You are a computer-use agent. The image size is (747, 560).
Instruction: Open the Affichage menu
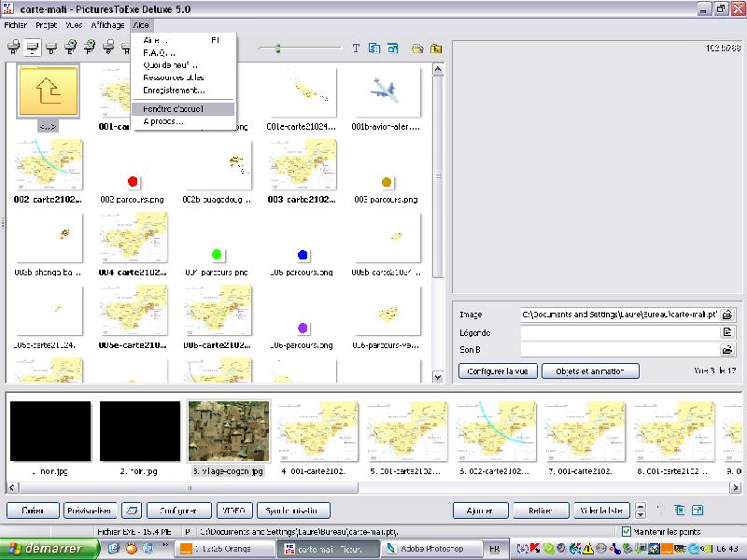107,25
